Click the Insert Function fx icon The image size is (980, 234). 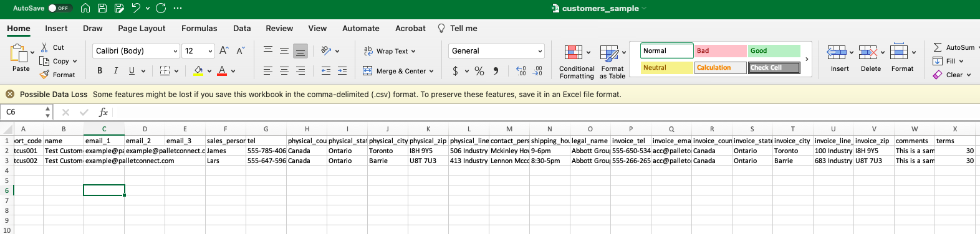[x=103, y=112]
